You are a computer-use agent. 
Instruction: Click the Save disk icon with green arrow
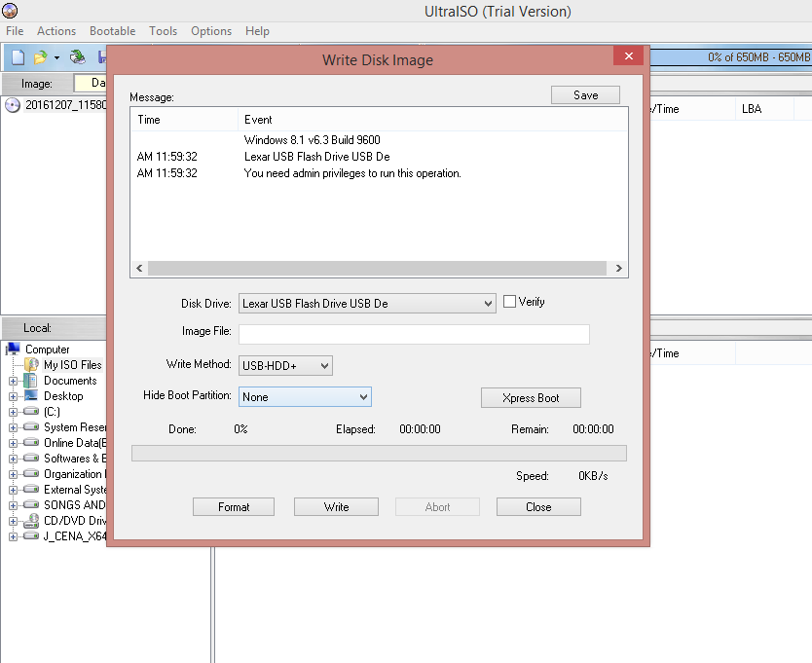78,56
